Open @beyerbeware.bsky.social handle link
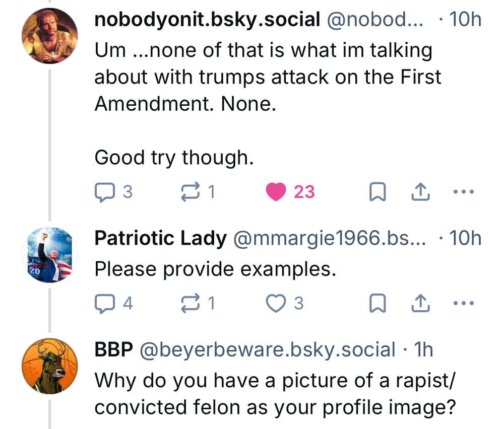The width and height of the screenshot is (504, 429). click(267, 349)
